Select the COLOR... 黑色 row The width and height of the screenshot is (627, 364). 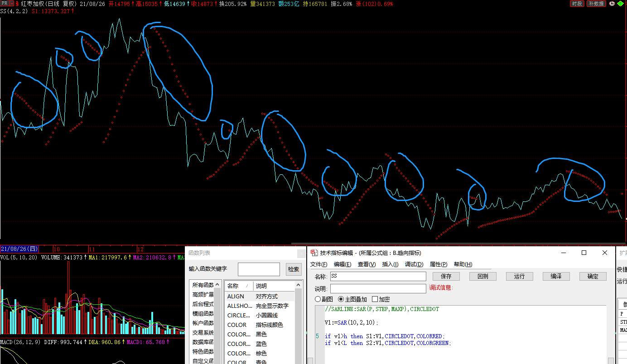tap(260, 335)
